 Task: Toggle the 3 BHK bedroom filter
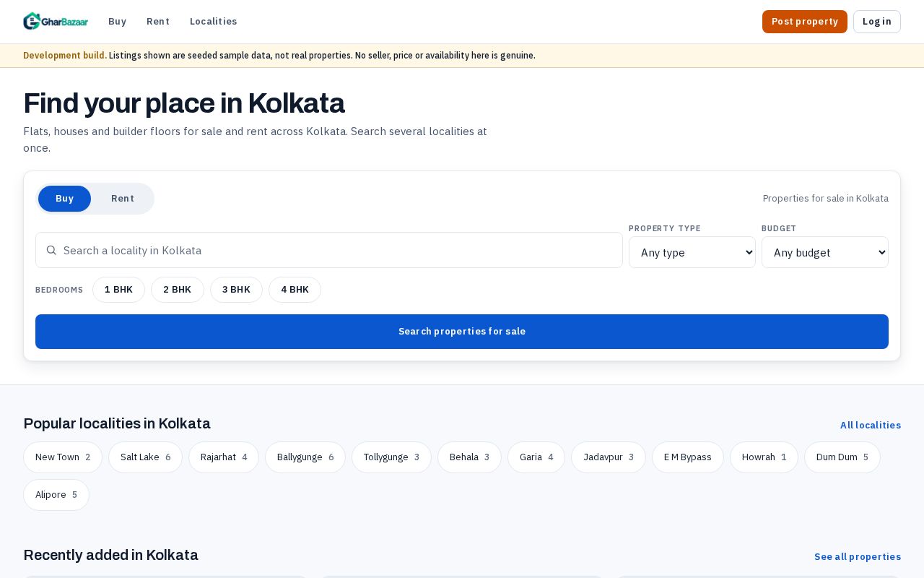(x=236, y=290)
